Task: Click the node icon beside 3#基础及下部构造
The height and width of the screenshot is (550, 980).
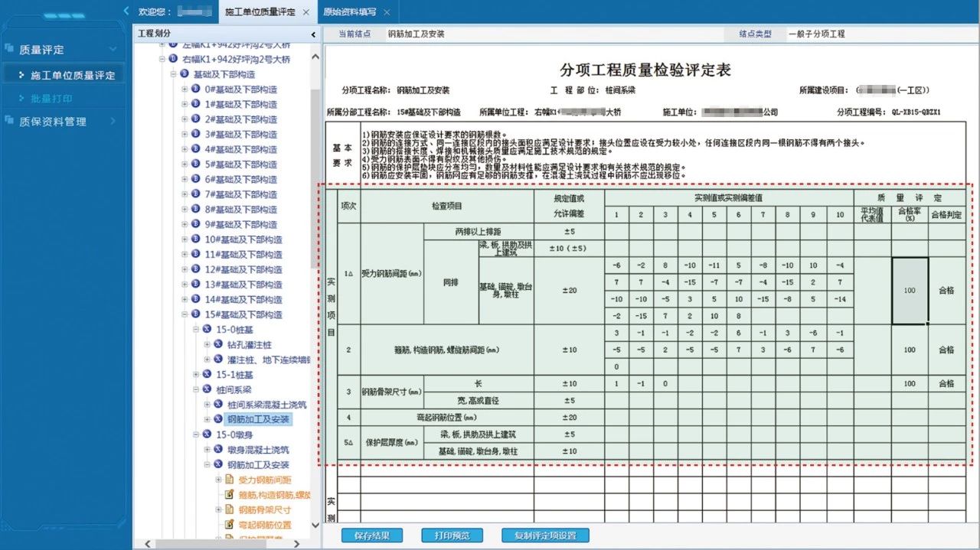Action: (x=196, y=134)
